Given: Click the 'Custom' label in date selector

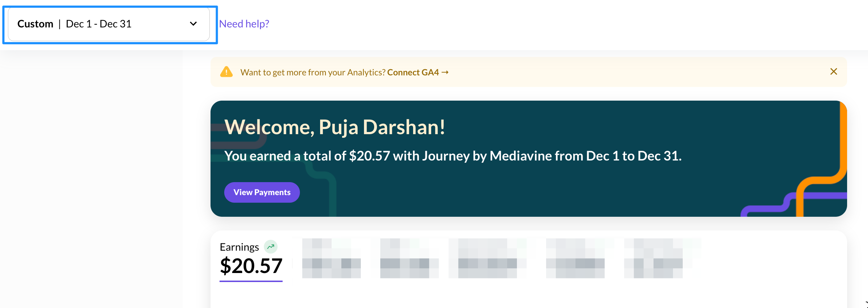Looking at the screenshot, I should point(35,24).
